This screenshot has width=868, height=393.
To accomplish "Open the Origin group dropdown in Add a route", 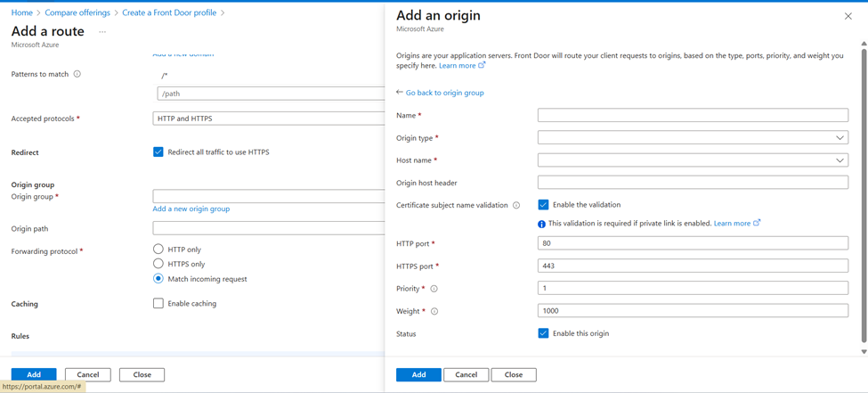I will pos(269,196).
